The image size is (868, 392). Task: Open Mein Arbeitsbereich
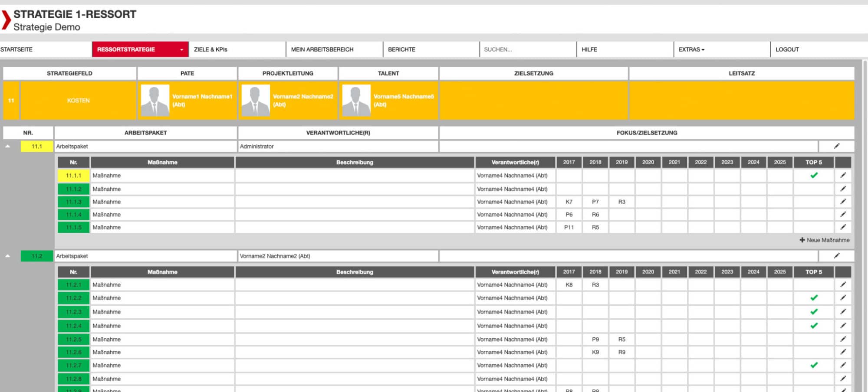click(x=322, y=49)
